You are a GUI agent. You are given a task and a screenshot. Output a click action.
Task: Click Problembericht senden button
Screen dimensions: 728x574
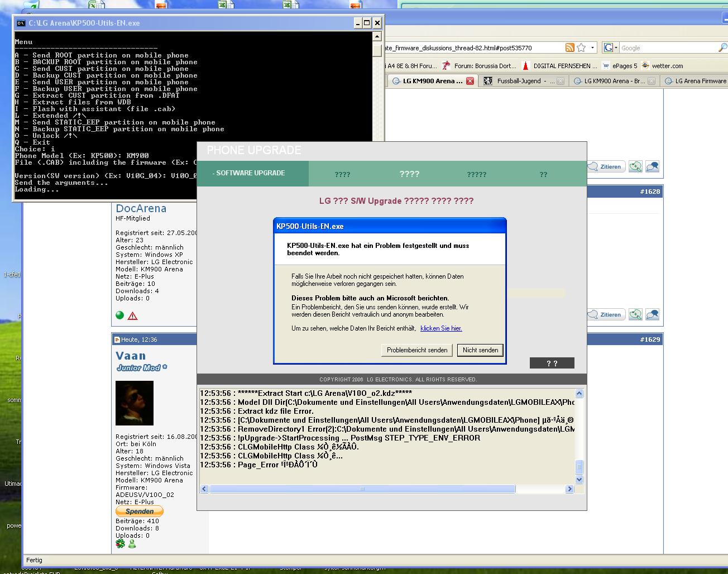[417, 350]
